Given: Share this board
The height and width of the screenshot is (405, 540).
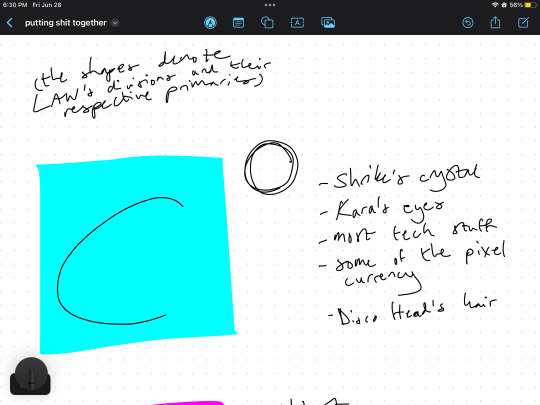Looking at the screenshot, I should pos(495,22).
